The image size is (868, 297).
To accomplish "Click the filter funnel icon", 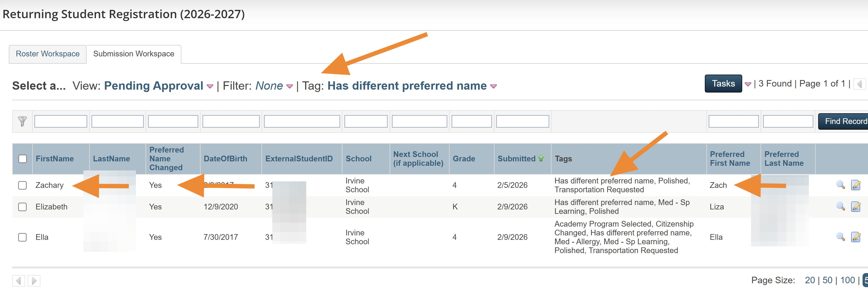I will point(22,121).
